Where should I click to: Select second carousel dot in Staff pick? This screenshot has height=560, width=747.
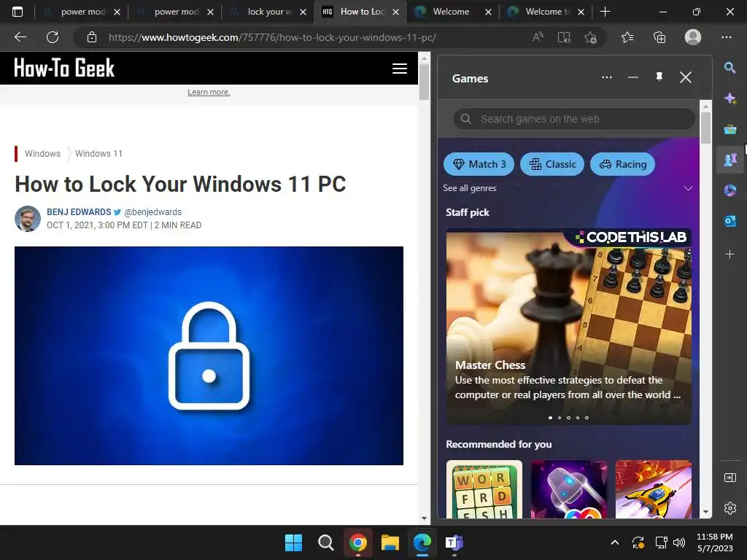click(560, 418)
